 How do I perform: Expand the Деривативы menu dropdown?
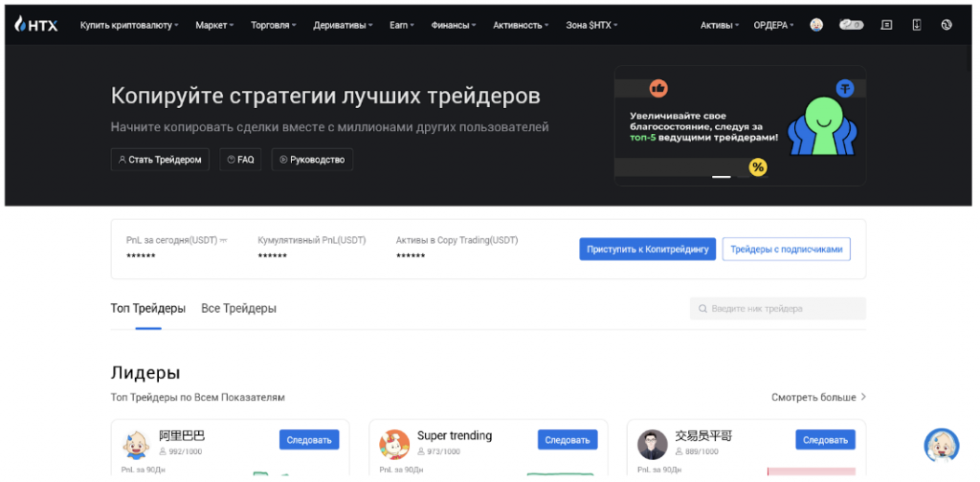click(x=344, y=25)
